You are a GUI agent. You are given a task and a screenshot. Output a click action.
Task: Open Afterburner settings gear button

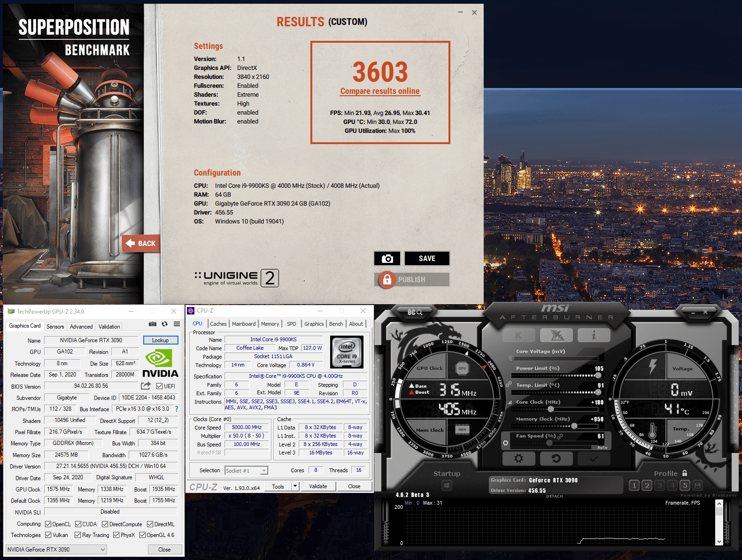pos(518,459)
